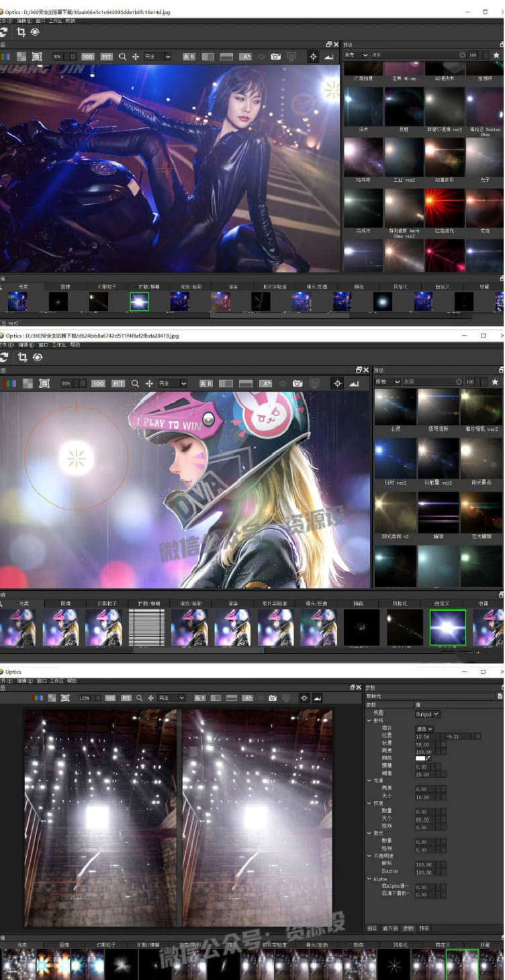
Task: Open the 所有 preset filter dropdown in helmet girl window
Action: (387, 381)
